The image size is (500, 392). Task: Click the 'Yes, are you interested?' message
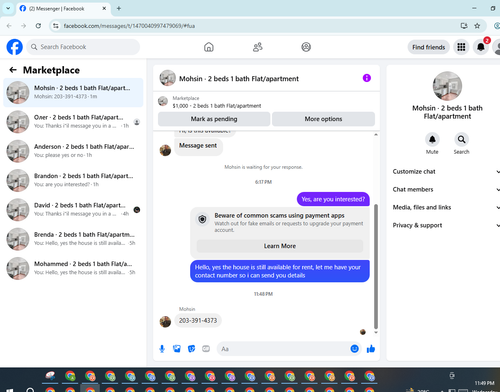[x=333, y=199]
